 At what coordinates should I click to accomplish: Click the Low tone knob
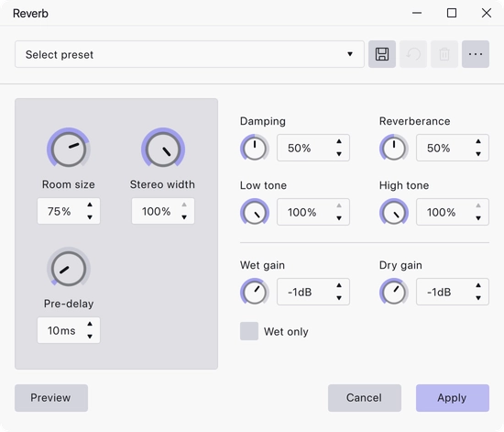point(255,212)
